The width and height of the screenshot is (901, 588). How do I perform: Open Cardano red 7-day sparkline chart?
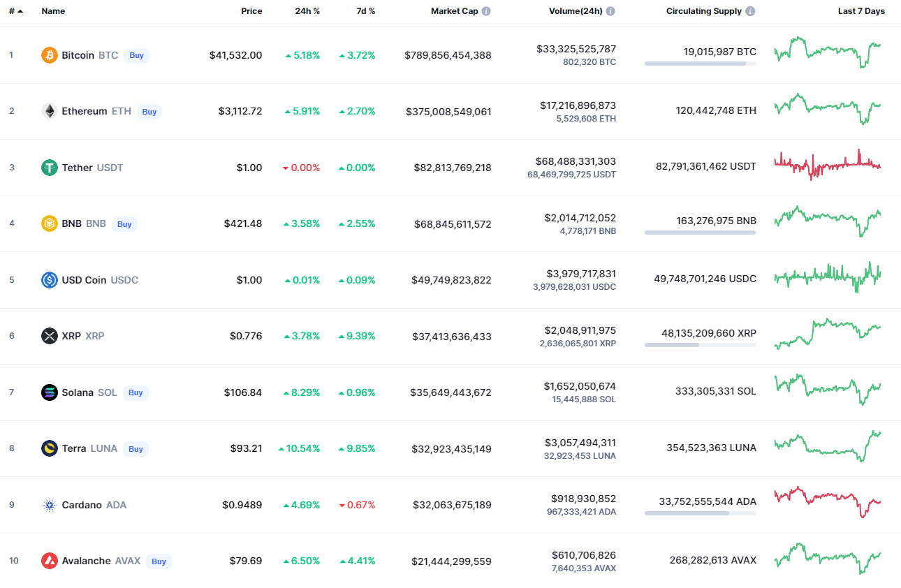tap(828, 502)
